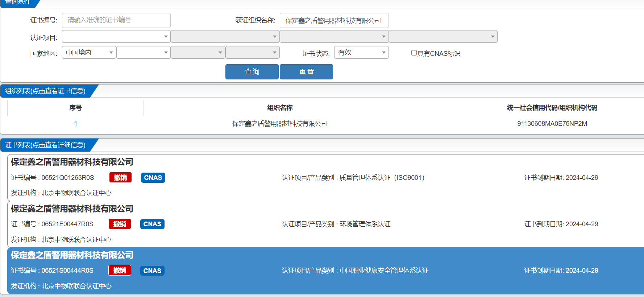Click 撤销 badge on certificate 06521S00444R0S
Screen dimensions: 644x297
coord(120,271)
